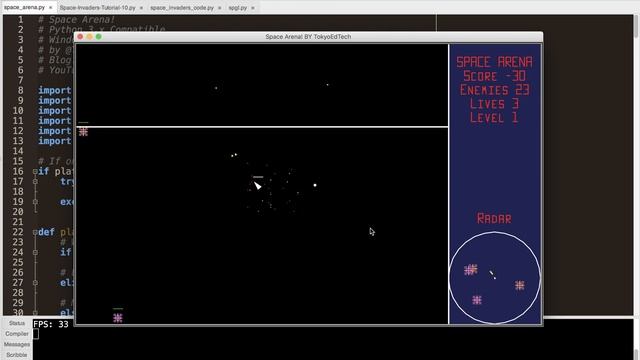The height and width of the screenshot is (360, 640).
Task: Close the Space-Invaders-Tutorial-10.py tab
Action: point(141,8)
